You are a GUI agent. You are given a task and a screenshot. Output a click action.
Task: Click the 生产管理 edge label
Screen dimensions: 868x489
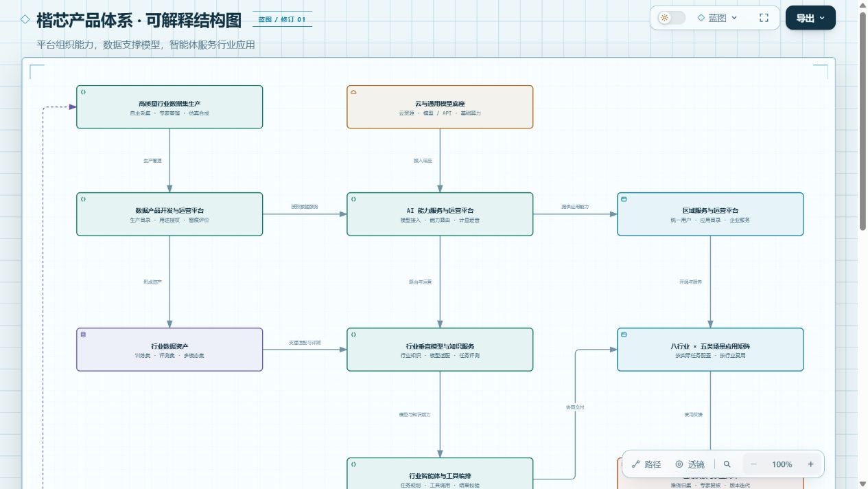coord(152,160)
